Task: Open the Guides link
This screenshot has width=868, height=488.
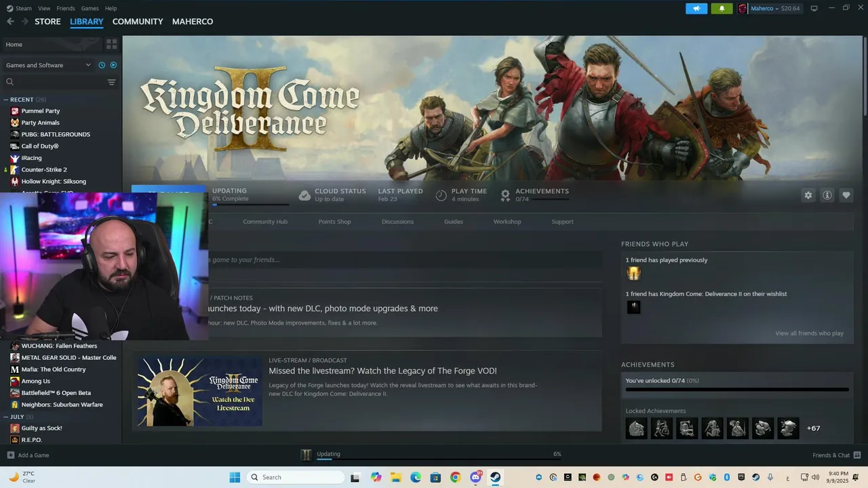Action: coord(454,222)
